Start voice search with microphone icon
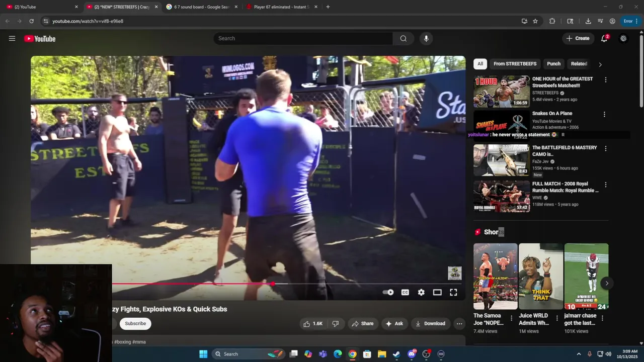 tap(426, 39)
